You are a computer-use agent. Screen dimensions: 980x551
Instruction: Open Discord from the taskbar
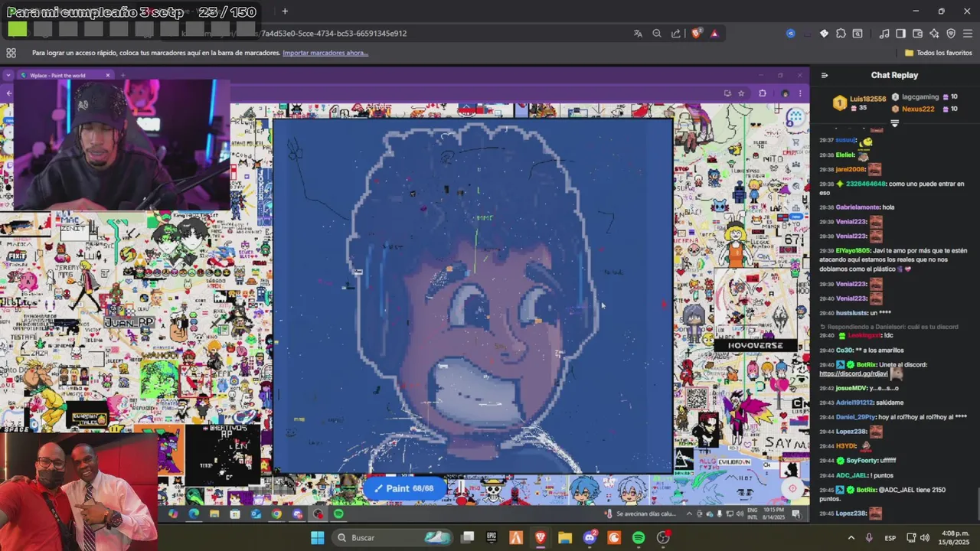pos(590,538)
